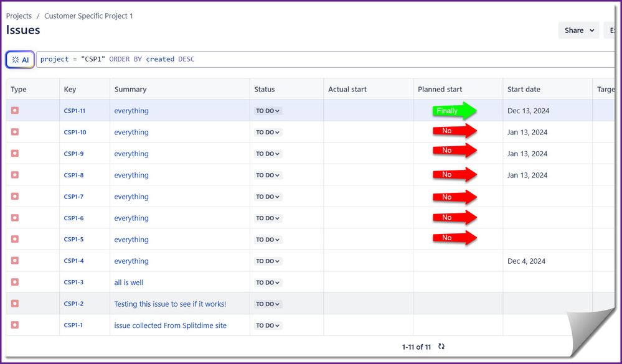The image size is (622, 364).
Task: Open the Share dropdown
Action: (x=579, y=30)
